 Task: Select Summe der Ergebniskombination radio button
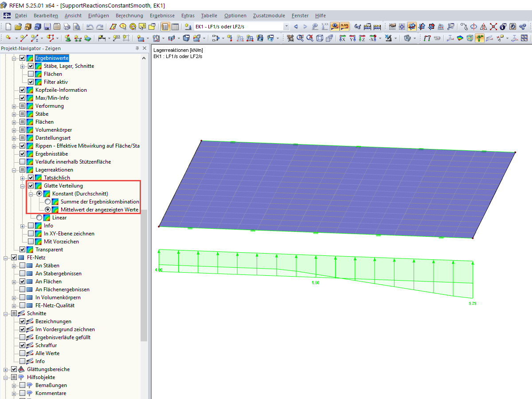pyautogui.click(x=47, y=202)
